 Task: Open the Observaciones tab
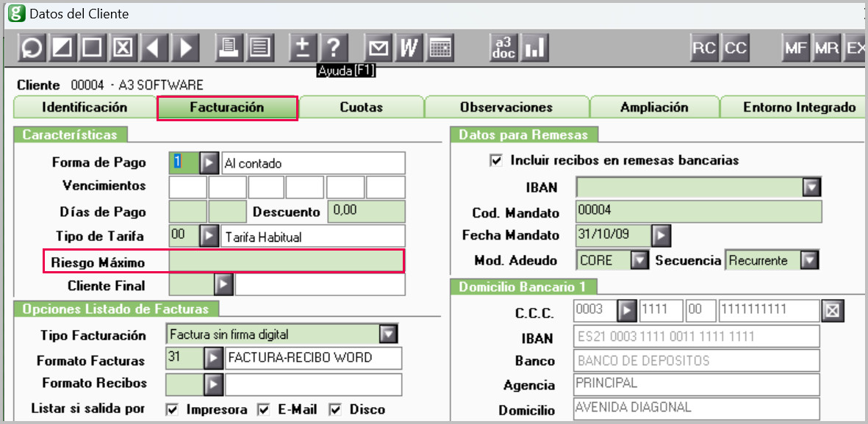(x=506, y=107)
